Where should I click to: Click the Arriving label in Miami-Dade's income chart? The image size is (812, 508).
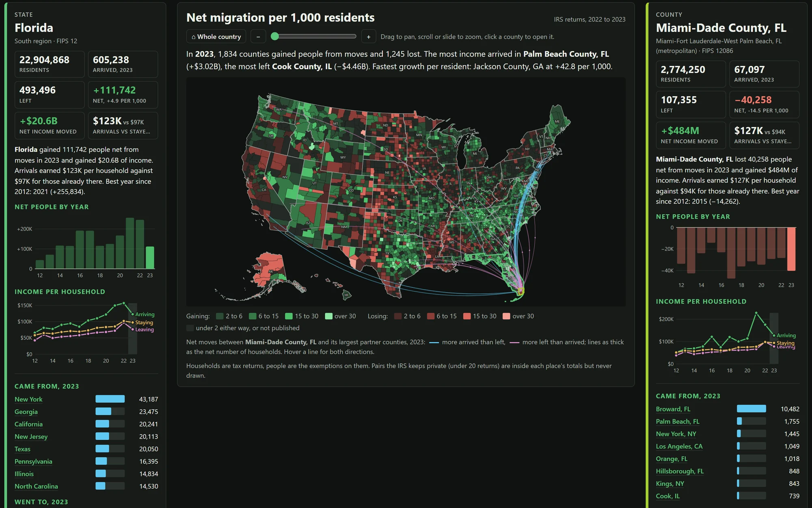click(786, 335)
